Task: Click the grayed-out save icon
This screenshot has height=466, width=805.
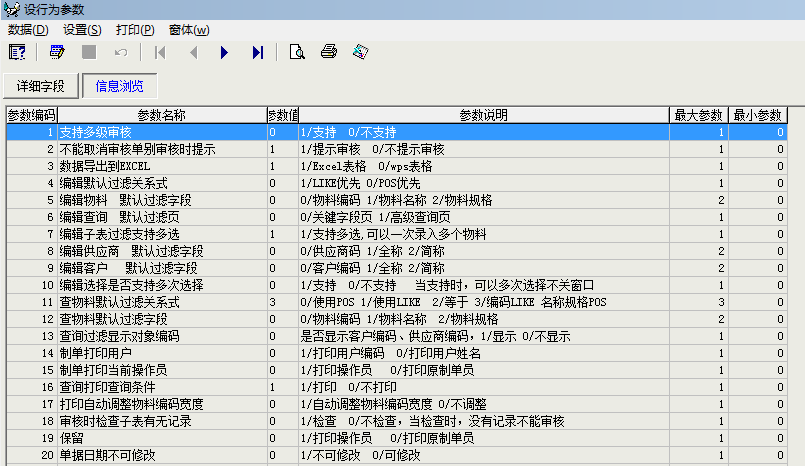Action: click(88, 52)
